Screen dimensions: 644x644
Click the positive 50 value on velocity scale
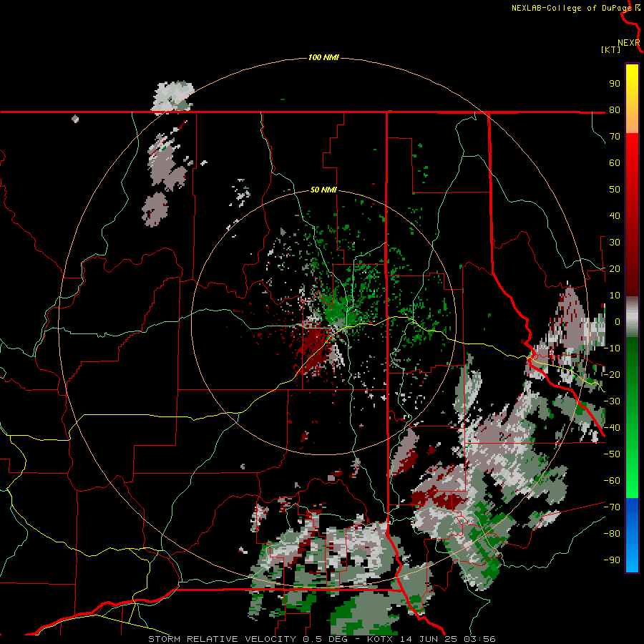(615, 190)
